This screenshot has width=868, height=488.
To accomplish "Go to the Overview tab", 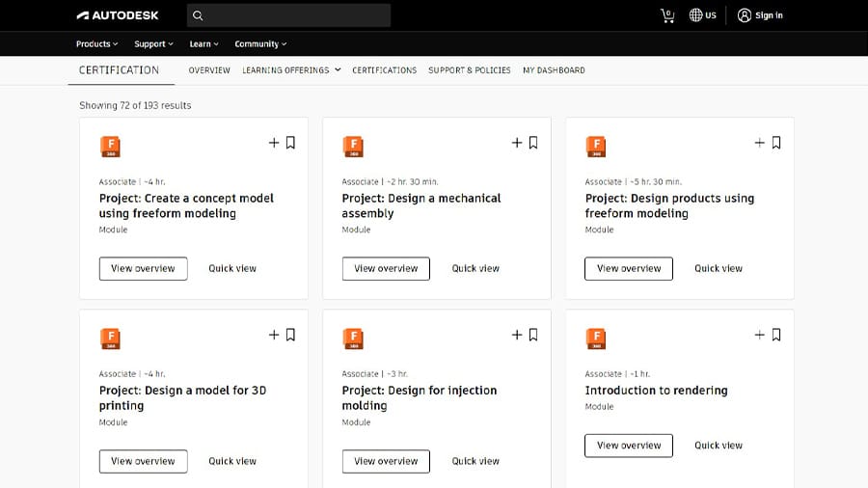I will click(x=209, y=70).
